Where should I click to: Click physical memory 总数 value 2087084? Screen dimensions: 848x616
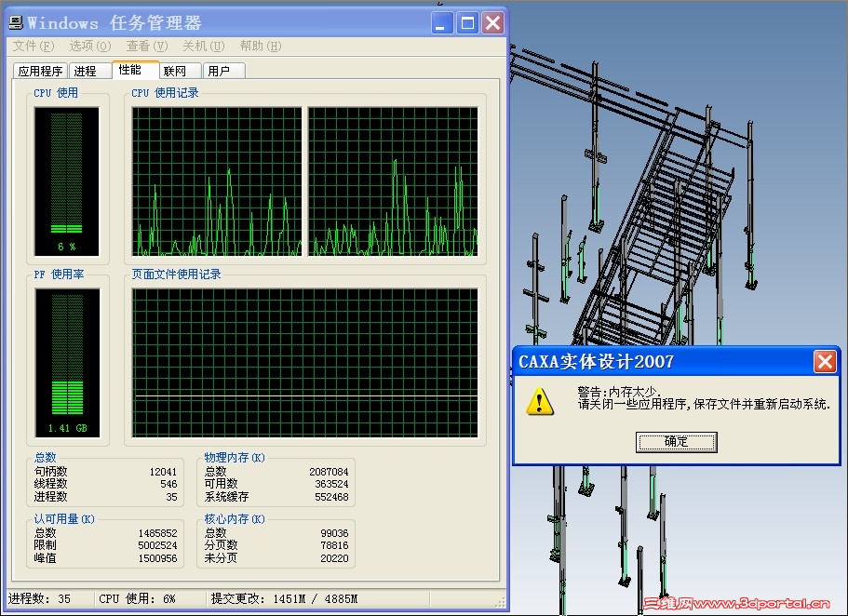329,472
